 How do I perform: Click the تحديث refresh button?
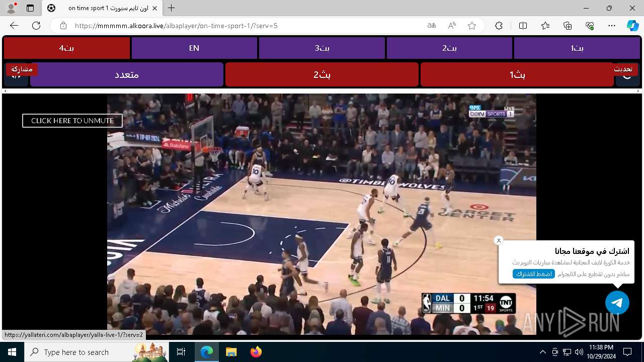pyautogui.click(x=623, y=69)
